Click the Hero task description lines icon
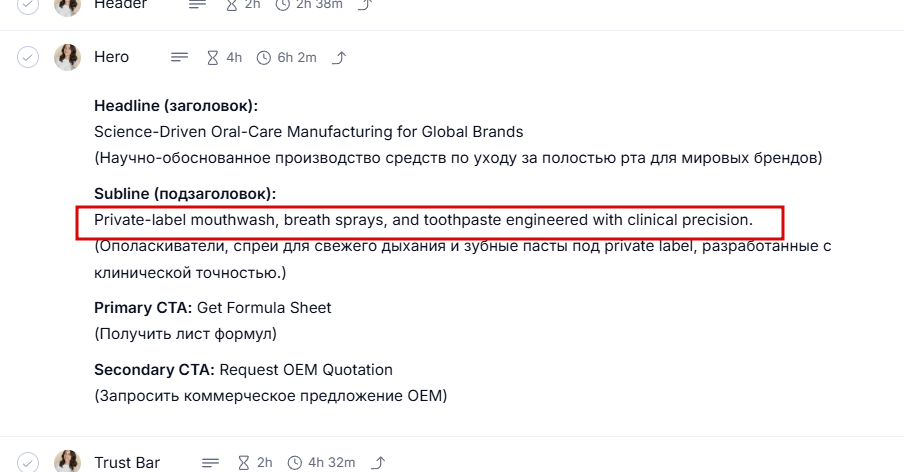Image resolution: width=904 pixels, height=472 pixels. pos(179,57)
